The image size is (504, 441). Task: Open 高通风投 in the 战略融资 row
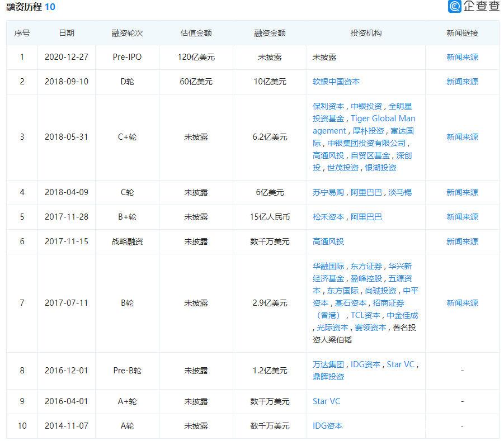click(328, 241)
